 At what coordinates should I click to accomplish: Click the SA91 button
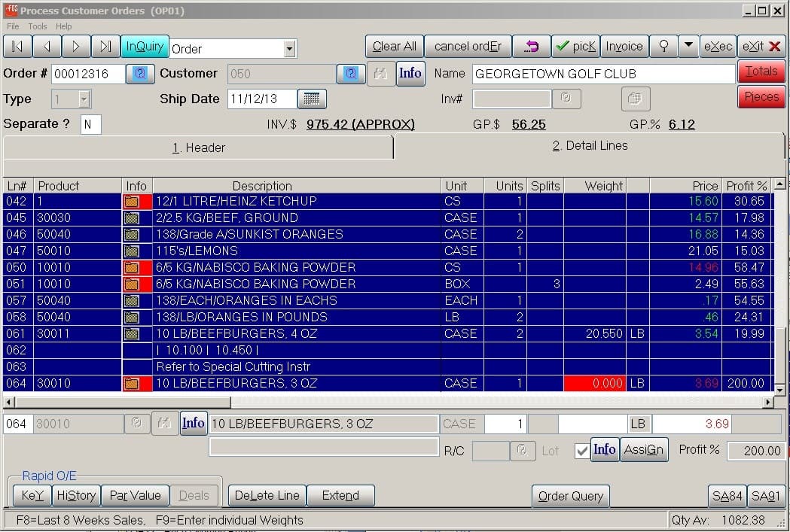point(766,497)
